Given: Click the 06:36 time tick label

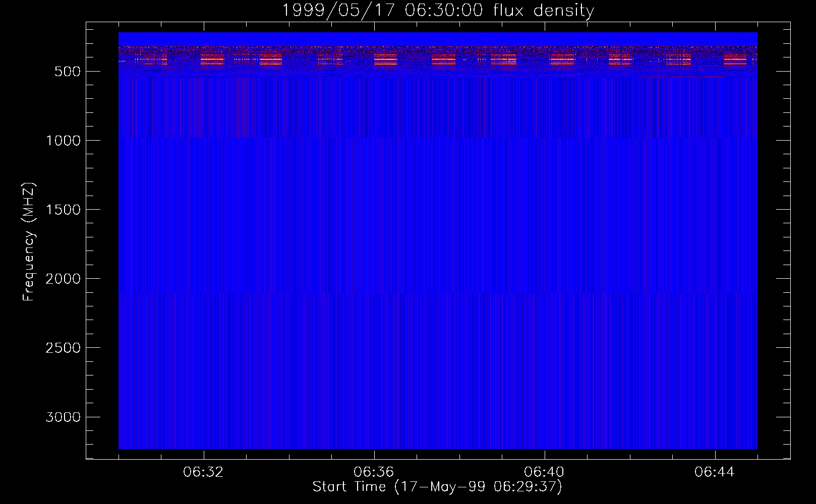Looking at the screenshot, I should coord(374,472).
